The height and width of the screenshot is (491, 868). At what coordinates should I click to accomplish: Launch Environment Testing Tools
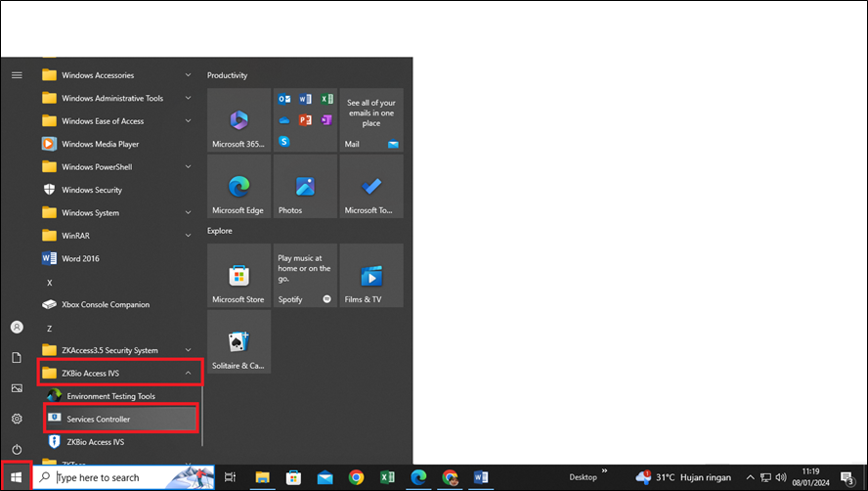click(110, 396)
